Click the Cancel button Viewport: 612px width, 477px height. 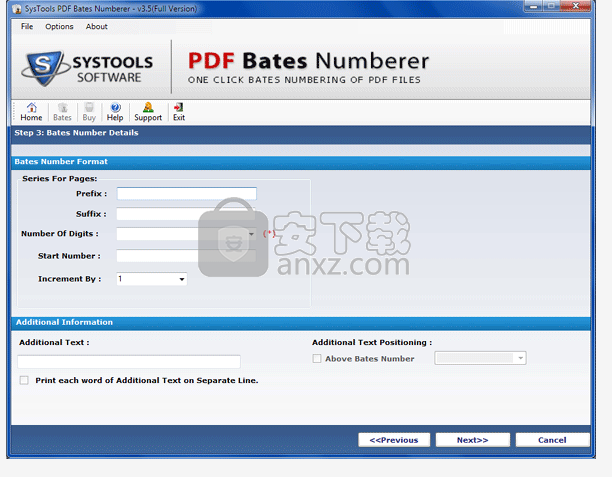[552, 440]
